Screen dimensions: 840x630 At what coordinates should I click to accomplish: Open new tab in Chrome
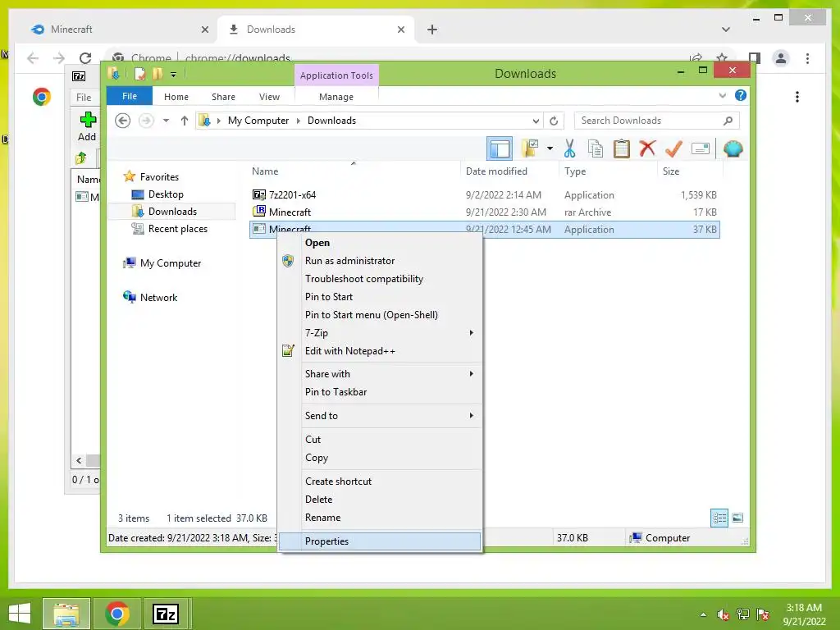coord(432,30)
